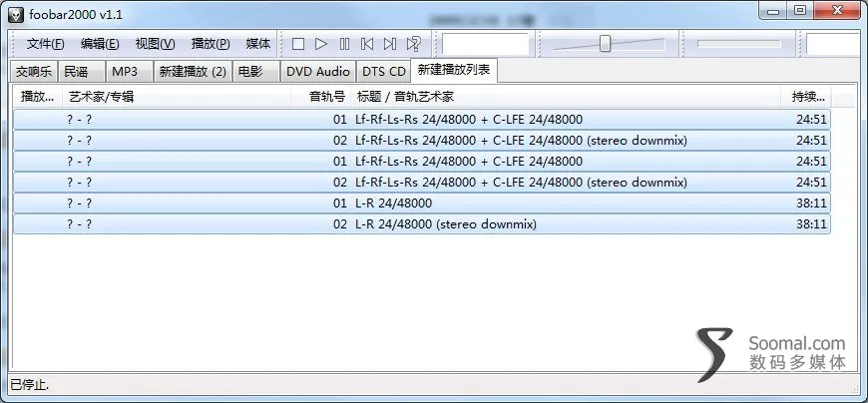Switch to the MP3 playlist tab
The width and height of the screenshot is (868, 403).
pyautogui.click(x=130, y=72)
